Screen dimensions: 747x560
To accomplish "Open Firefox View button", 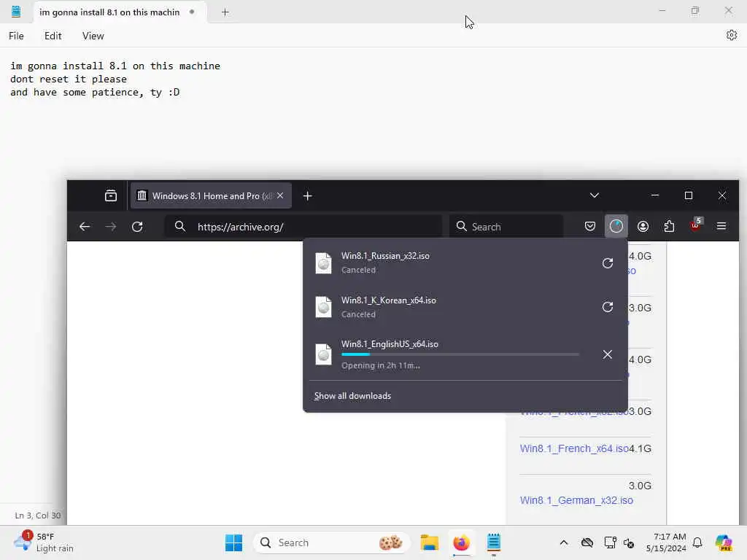I will 111,195.
